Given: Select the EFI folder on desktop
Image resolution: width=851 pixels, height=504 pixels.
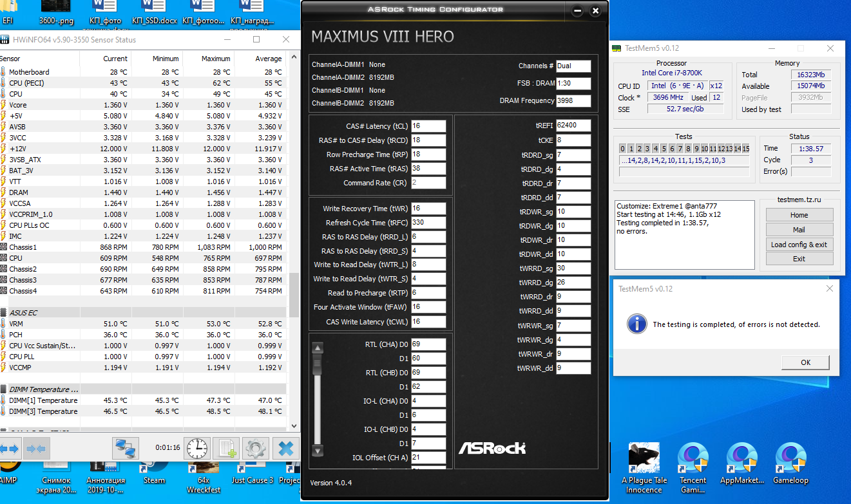Looking at the screenshot, I should pos(8,13).
